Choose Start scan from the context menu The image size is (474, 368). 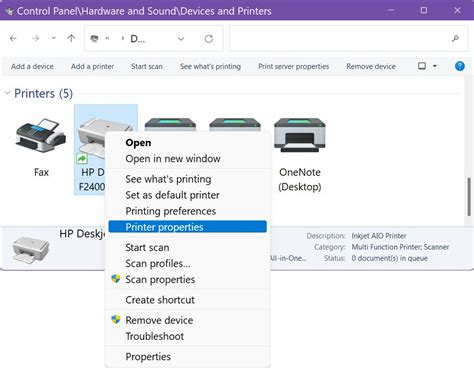[x=187, y=247]
